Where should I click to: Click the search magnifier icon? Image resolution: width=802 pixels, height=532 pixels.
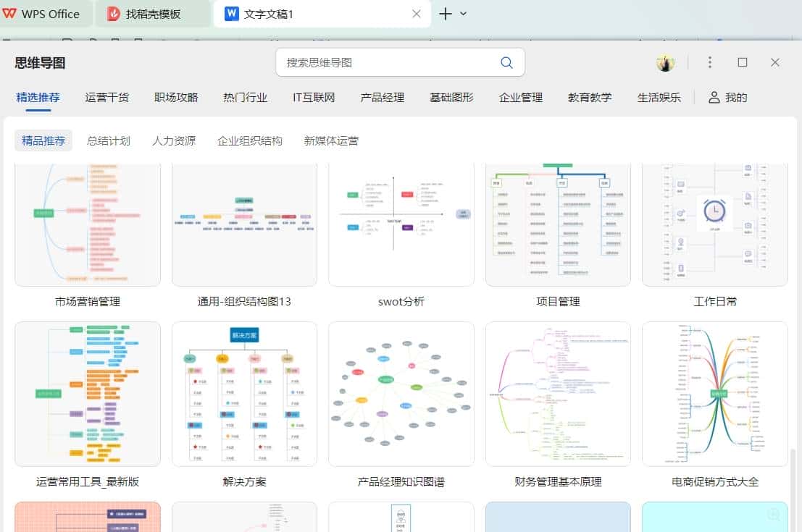[x=506, y=63]
